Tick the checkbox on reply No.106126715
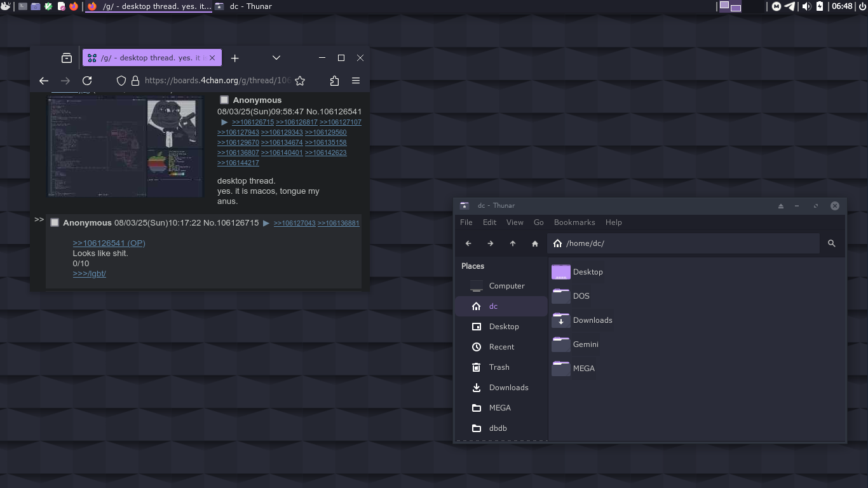This screenshot has width=868, height=488. point(55,222)
